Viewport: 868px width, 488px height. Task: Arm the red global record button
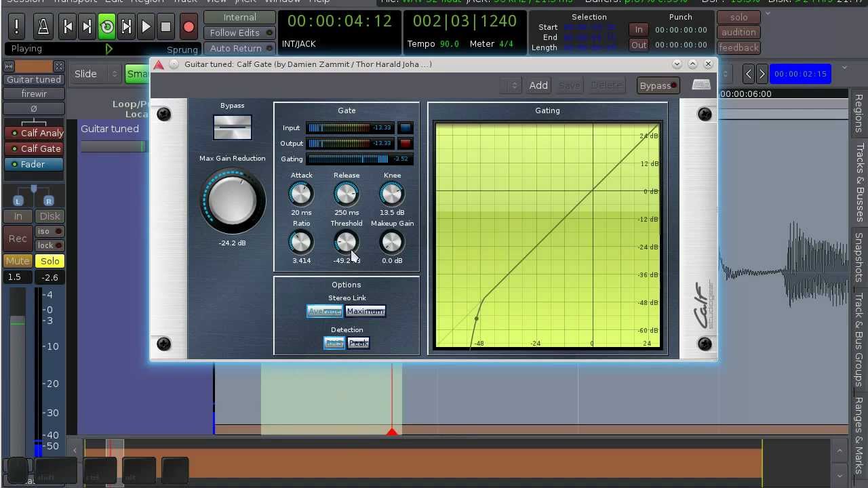[189, 27]
